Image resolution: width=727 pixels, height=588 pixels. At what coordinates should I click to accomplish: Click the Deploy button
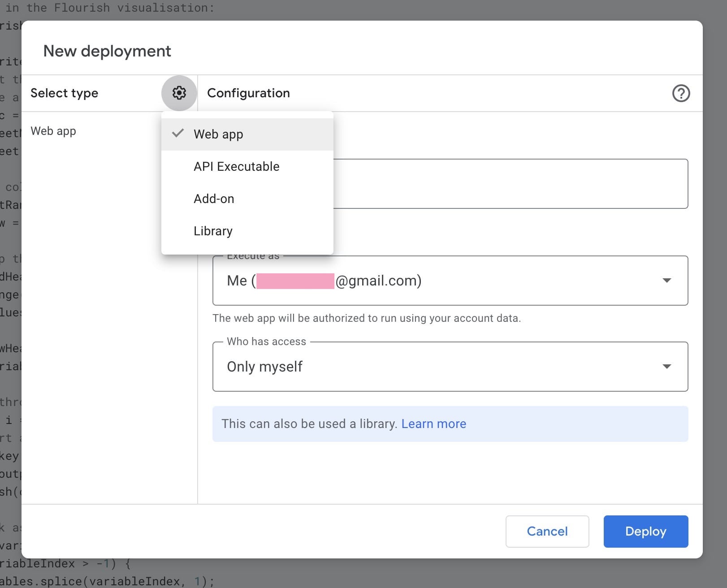coord(645,531)
